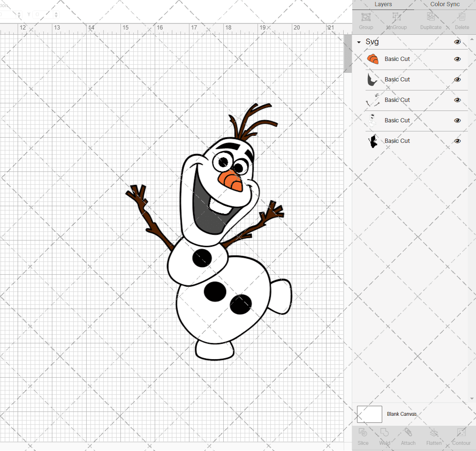This screenshot has height=451, width=476.
Task: Select the white body layer thumbnail
Action: click(373, 120)
